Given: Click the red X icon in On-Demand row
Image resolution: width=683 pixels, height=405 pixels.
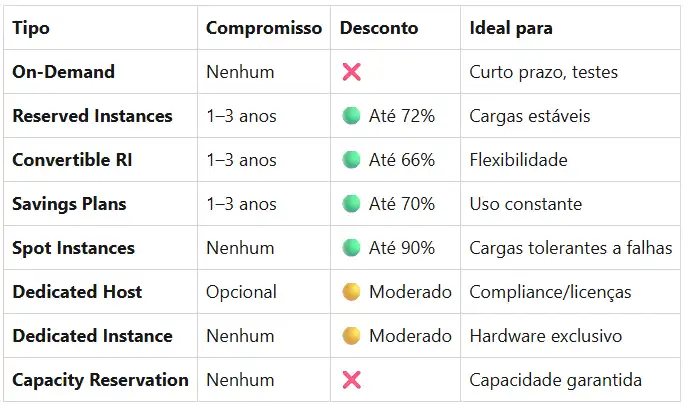Looking at the screenshot, I should 351,72.
